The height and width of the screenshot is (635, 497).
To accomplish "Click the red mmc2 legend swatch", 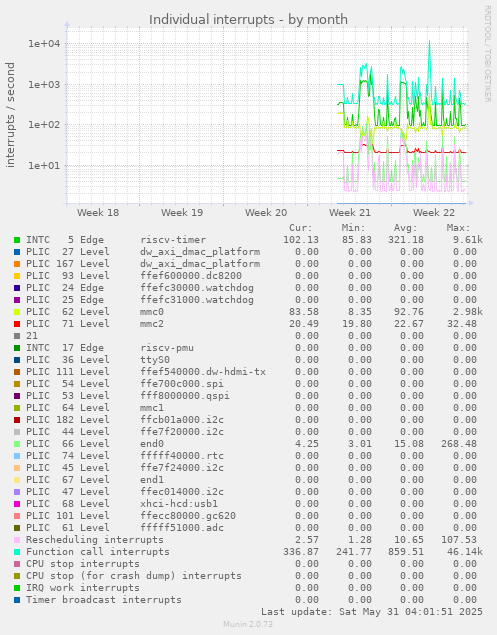I will pos(17,324).
